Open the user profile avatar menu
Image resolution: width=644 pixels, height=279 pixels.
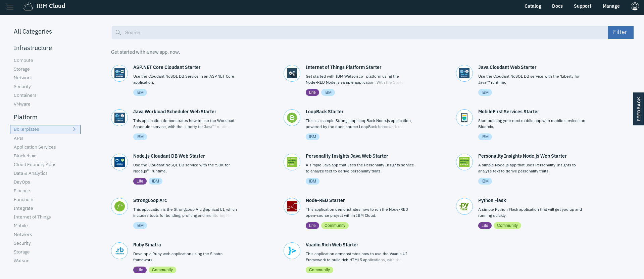635,6
